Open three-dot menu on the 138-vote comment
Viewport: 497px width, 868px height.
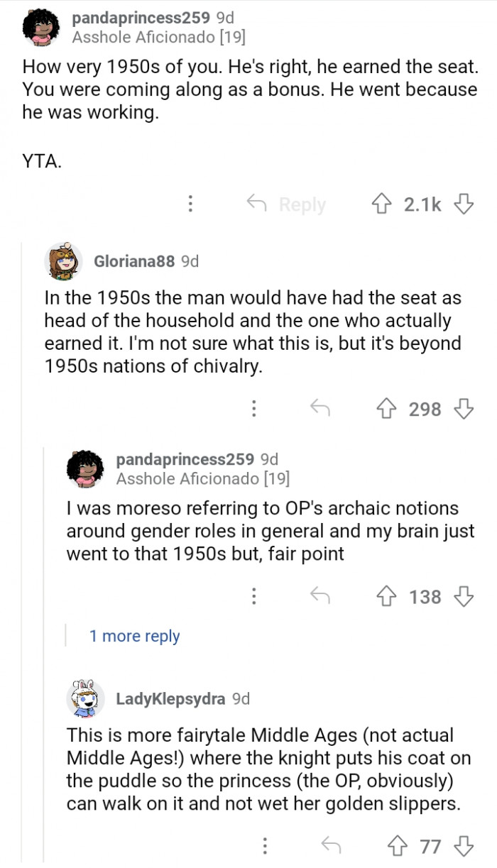click(253, 597)
